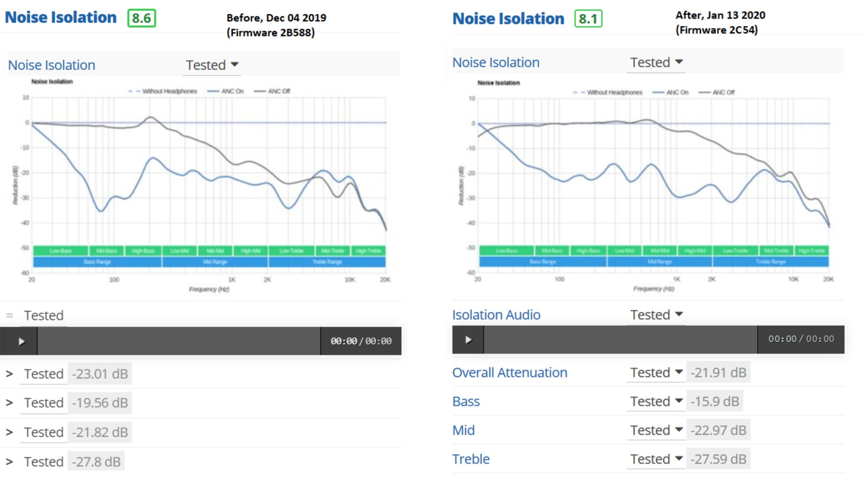Open the Overall Attenuation Tested dropdown
Viewport: 868px width, 490px height.
(x=656, y=373)
